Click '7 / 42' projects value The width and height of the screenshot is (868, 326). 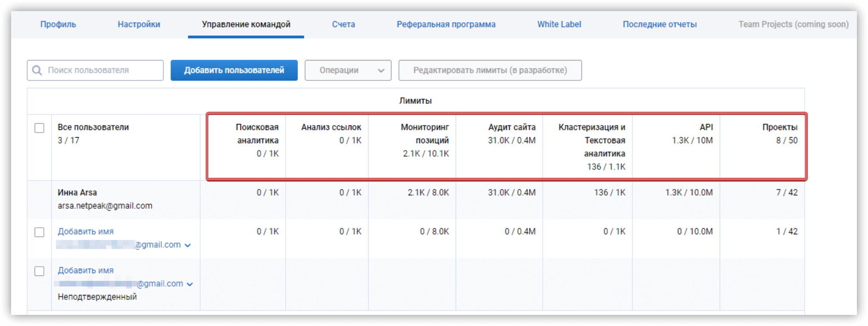pyautogui.click(x=787, y=193)
